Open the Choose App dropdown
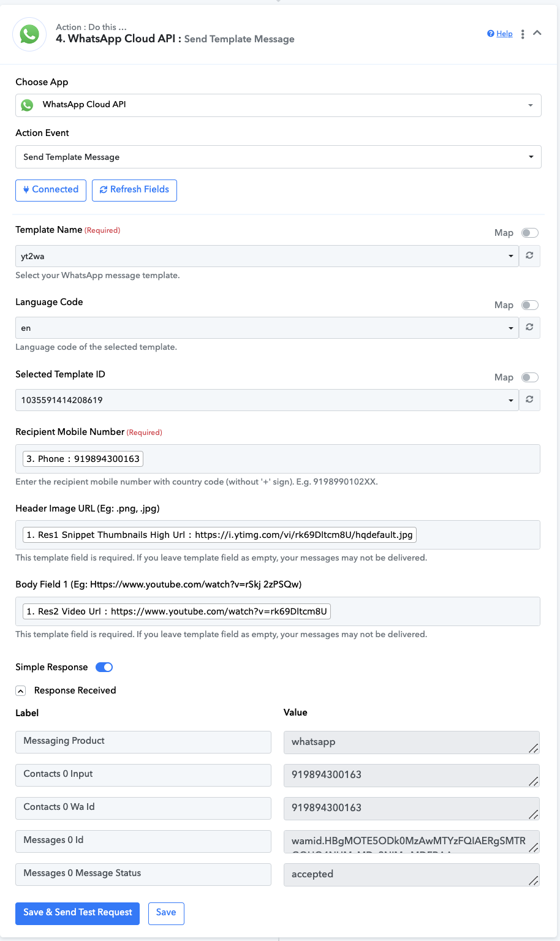Viewport: 560px width, 941px height. coord(278,105)
